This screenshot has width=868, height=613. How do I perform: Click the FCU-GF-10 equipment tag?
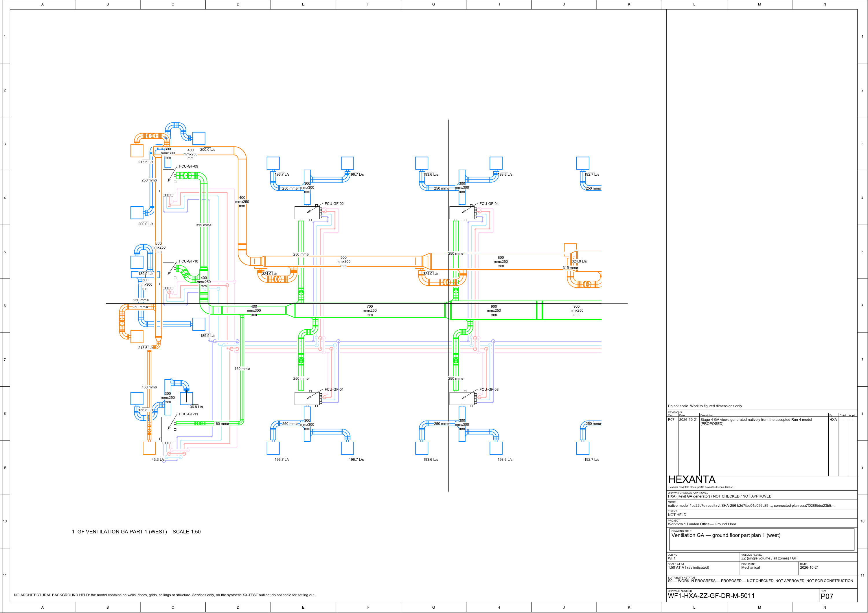point(188,261)
